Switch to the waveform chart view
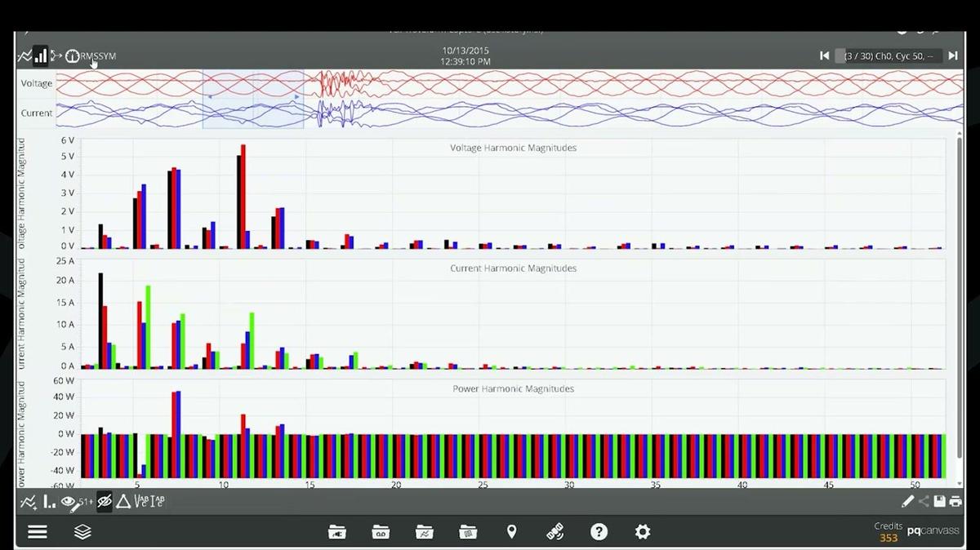The height and width of the screenshot is (550, 980). click(x=26, y=55)
